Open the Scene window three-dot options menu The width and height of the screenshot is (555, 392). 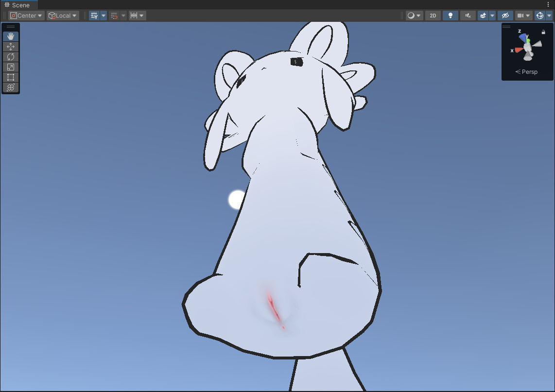click(549, 4)
